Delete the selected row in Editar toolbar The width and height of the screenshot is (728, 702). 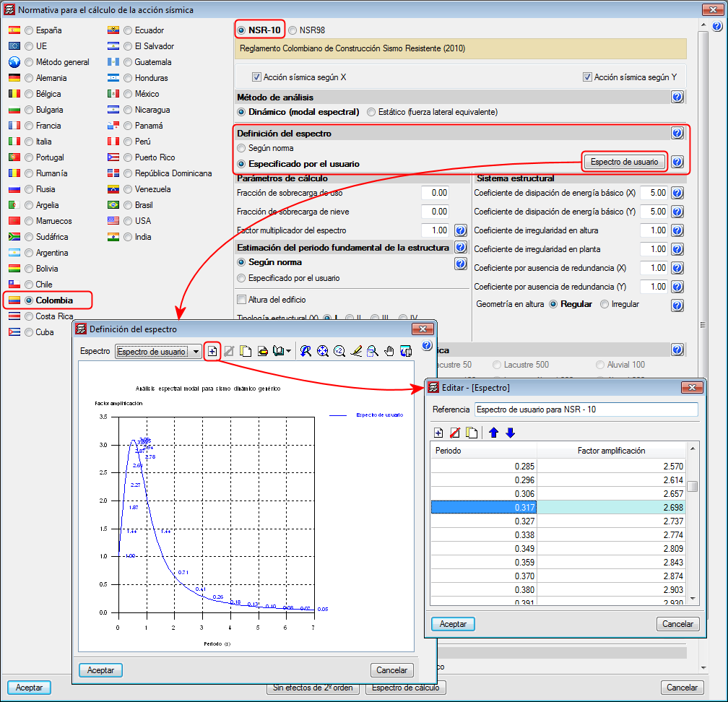(455, 433)
